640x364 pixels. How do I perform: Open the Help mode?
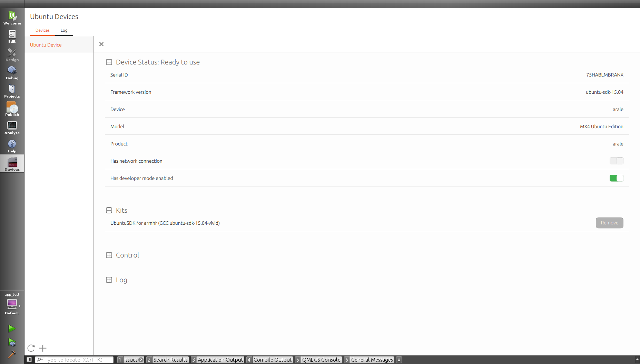12,146
